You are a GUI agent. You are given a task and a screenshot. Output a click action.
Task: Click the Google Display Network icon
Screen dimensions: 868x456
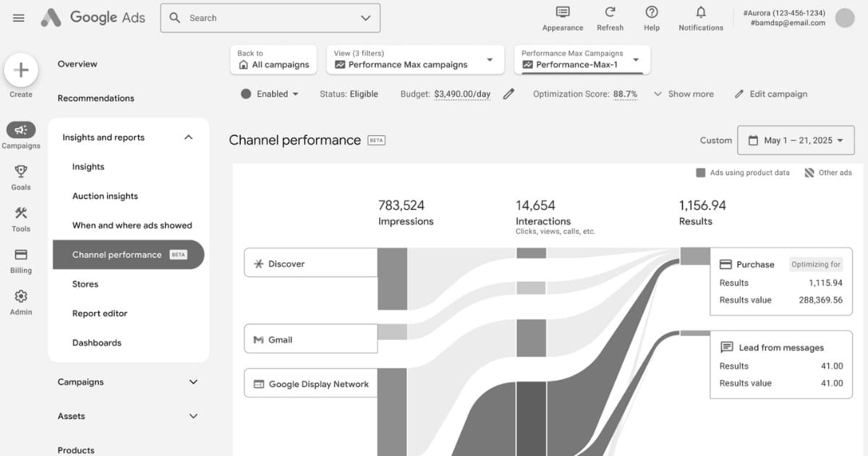(258, 384)
